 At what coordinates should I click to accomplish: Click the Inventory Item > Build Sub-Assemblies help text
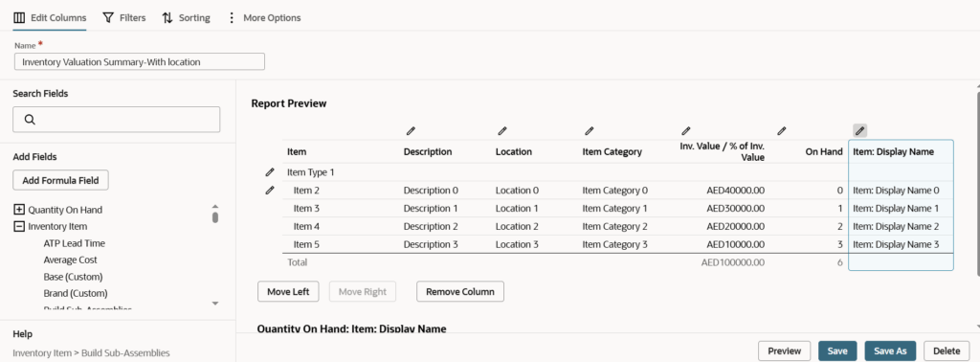pyautogui.click(x=91, y=352)
